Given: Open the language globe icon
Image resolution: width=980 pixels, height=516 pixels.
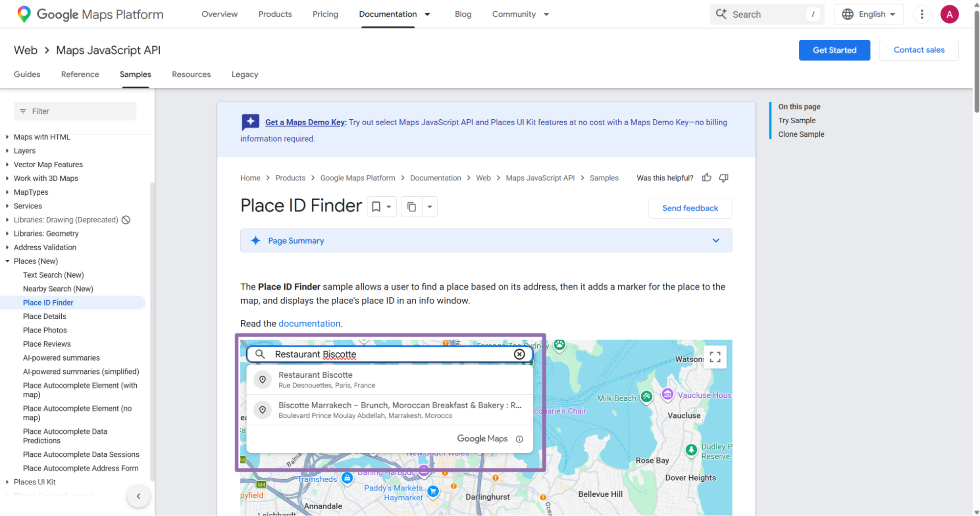Looking at the screenshot, I should coord(848,14).
